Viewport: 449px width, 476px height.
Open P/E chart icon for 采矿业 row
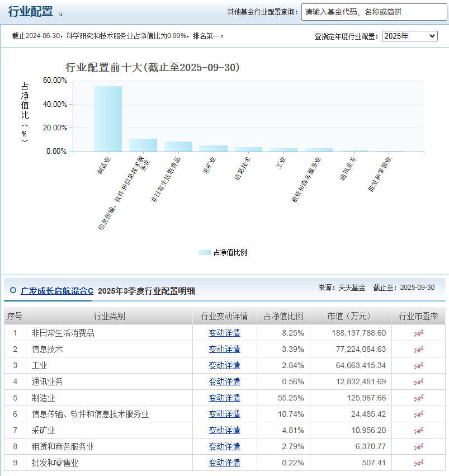click(418, 431)
